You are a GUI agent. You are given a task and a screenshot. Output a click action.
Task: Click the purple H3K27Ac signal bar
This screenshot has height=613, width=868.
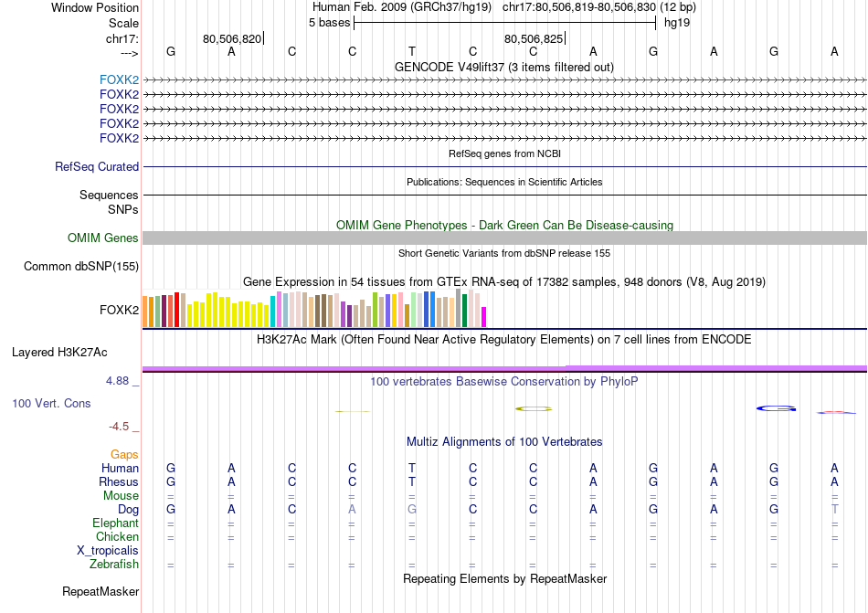(504, 368)
